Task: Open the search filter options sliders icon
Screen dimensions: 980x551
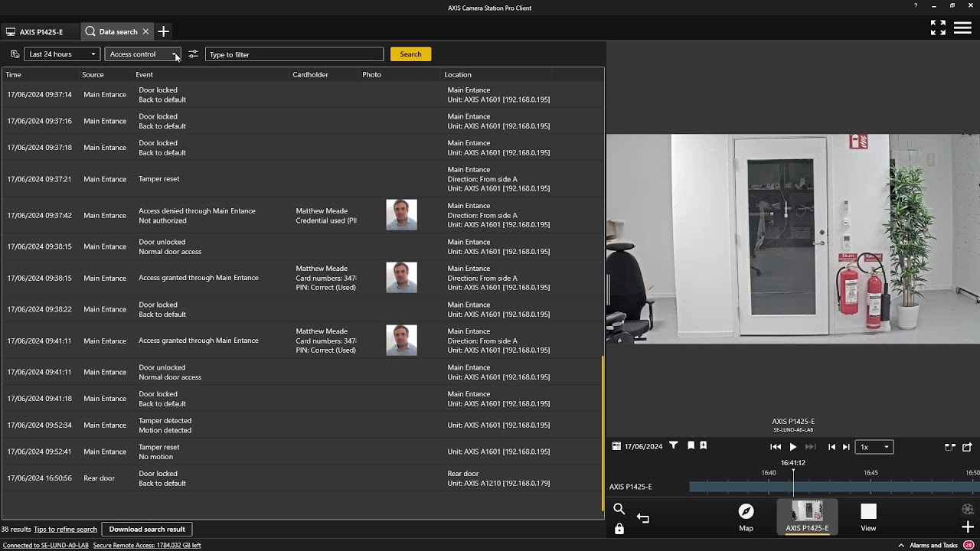Action: (193, 54)
